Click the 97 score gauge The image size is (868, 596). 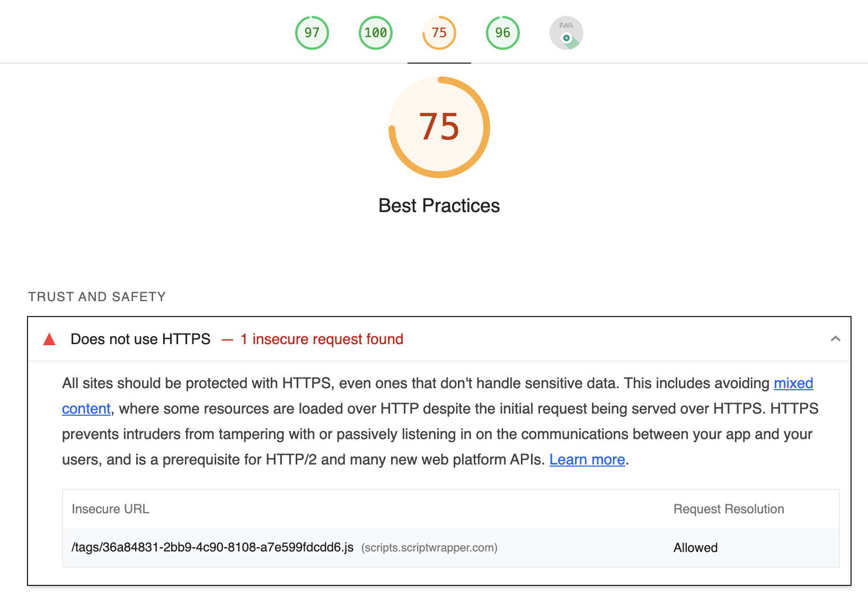[312, 33]
